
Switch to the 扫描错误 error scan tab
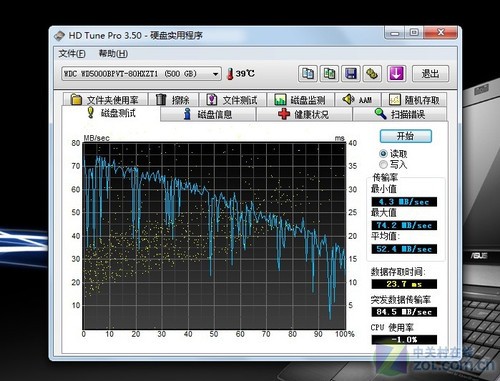400,114
